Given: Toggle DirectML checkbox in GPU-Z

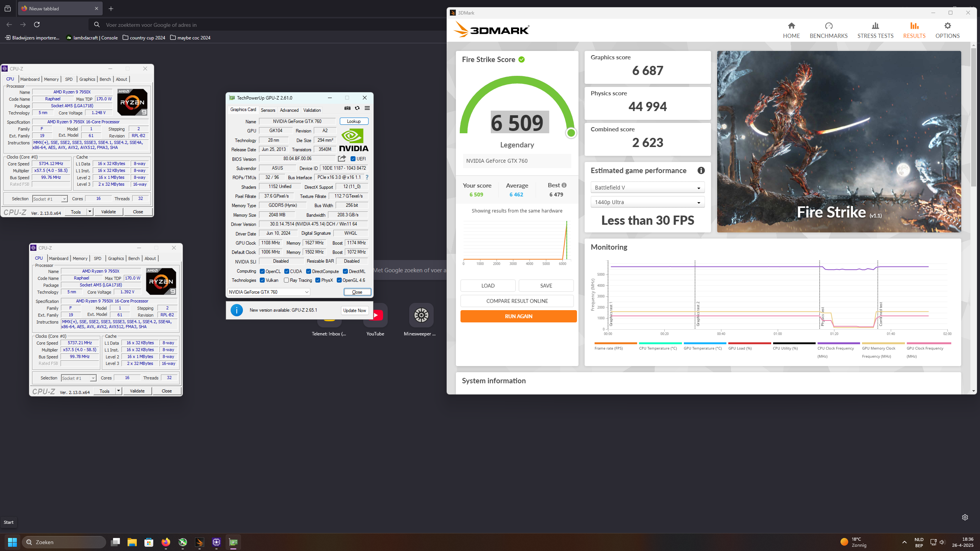Looking at the screenshot, I should pyautogui.click(x=345, y=271).
